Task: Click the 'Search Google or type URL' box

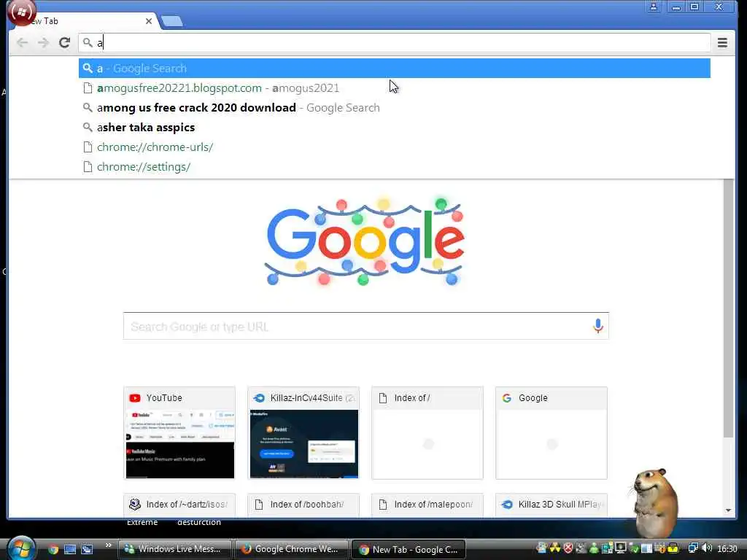Action: coord(366,326)
